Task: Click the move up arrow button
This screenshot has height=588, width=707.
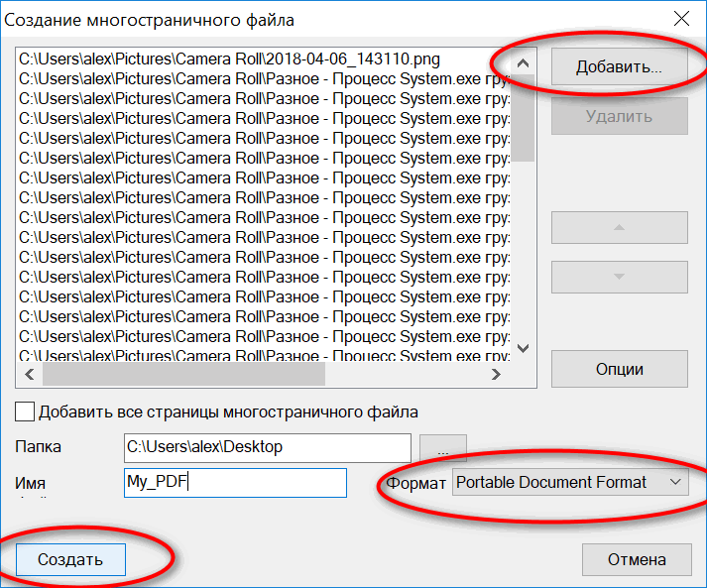Action: click(x=619, y=227)
